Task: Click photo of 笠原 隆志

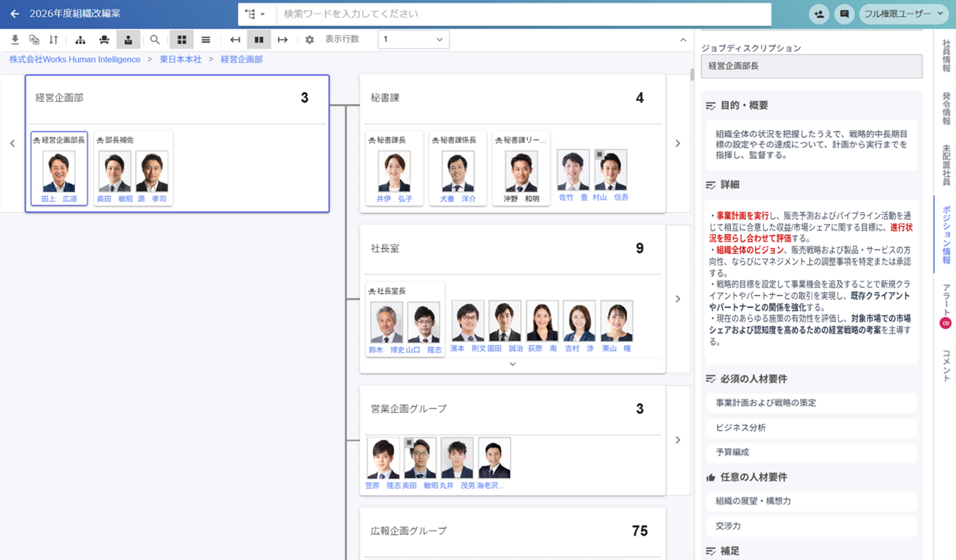Action: [383, 458]
